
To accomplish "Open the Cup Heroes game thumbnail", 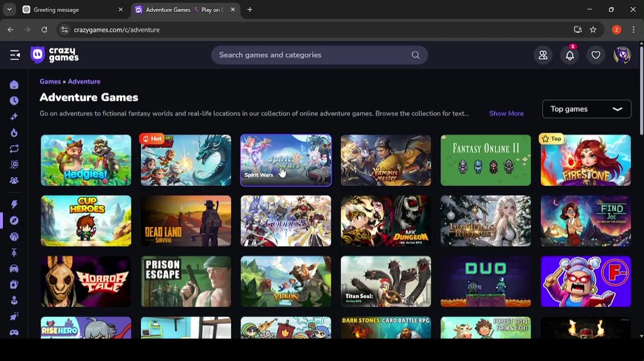I will pyautogui.click(x=86, y=221).
